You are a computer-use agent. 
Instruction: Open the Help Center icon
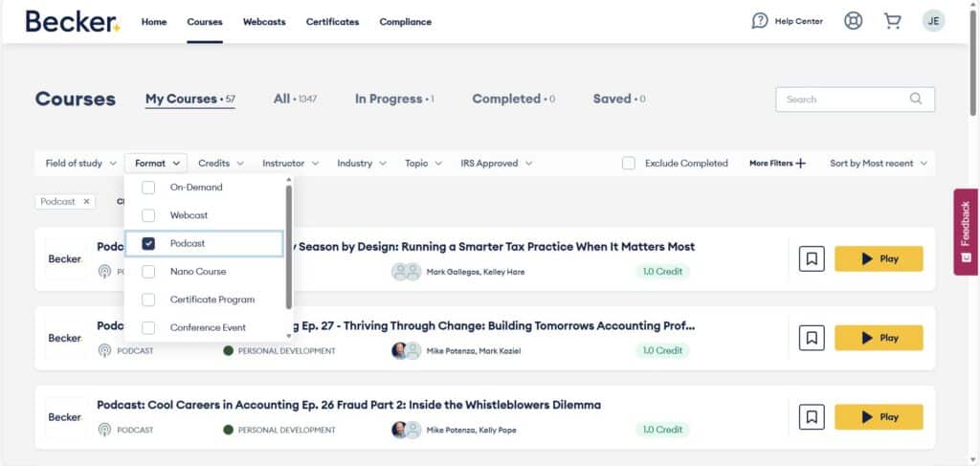761,21
